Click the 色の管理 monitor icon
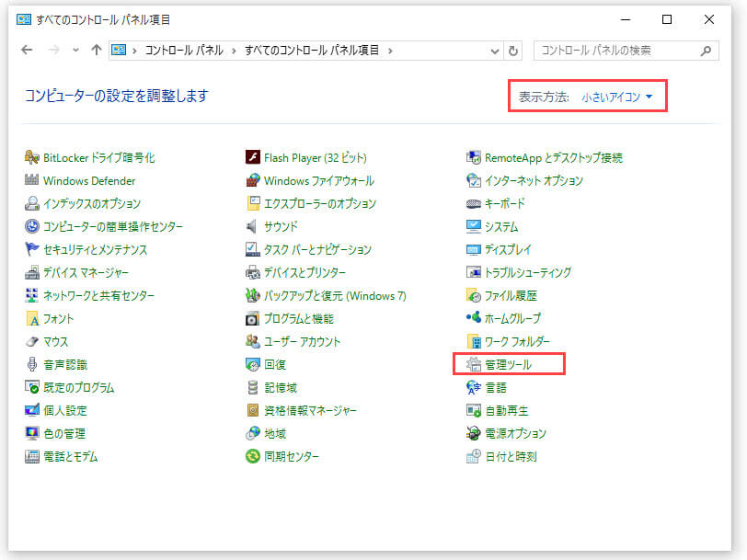Image resolution: width=747 pixels, height=560 pixels. 32,433
